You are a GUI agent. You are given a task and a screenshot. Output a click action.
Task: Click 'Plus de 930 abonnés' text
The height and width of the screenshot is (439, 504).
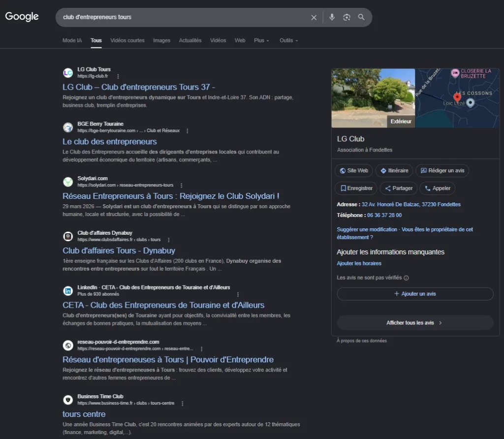point(98,294)
